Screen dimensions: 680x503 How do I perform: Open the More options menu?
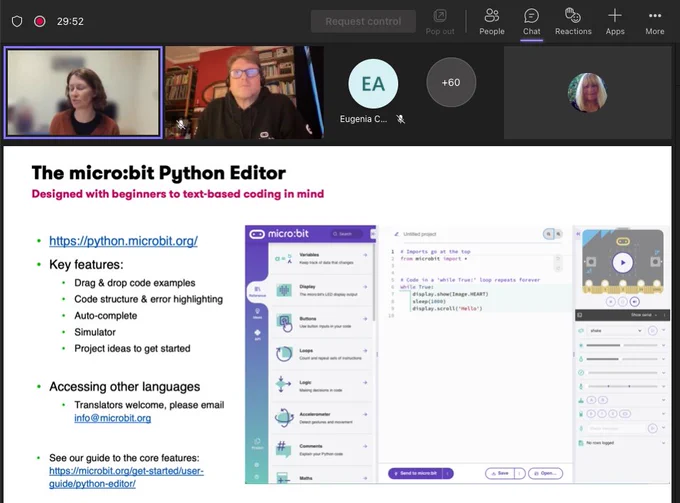pos(654,22)
